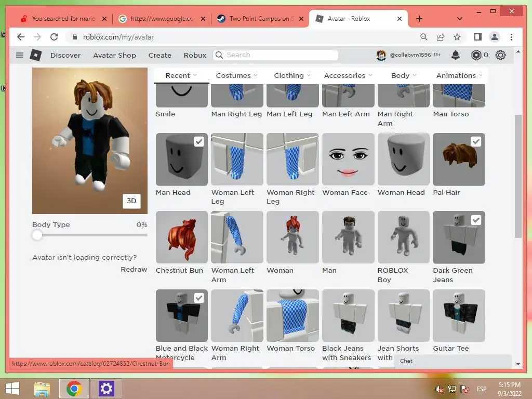The height and width of the screenshot is (399, 532).
Task: Unequip the Man Head checkbox
Action: (199, 141)
